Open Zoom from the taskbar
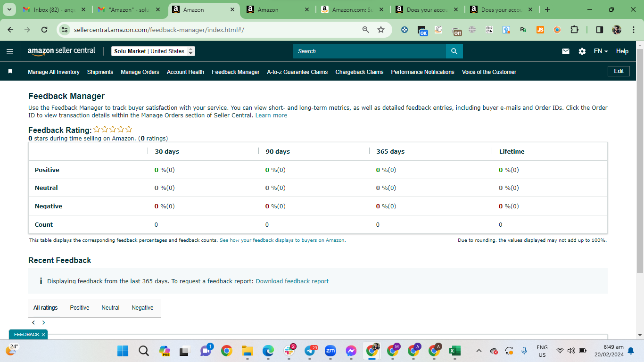Screen dimensions: 644x362 click(x=330, y=351)
